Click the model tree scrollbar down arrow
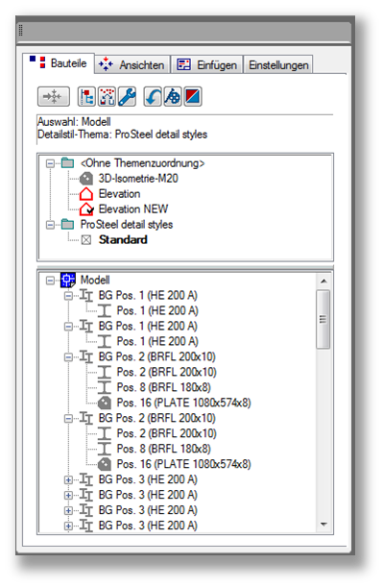383x588 pixels. (x=323, y=524)
